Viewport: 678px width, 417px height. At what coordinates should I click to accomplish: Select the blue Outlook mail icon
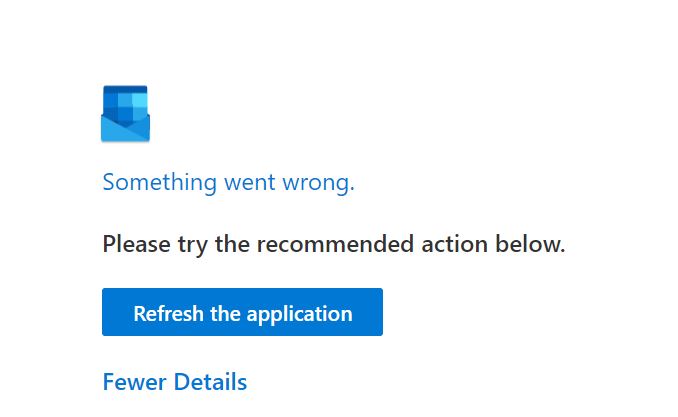tap(125, 114)
